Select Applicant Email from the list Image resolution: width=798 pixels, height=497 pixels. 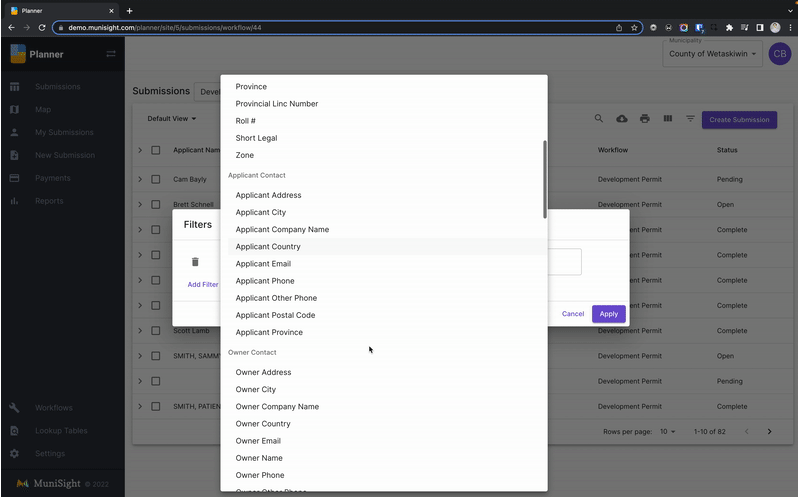[x=263, y=264]
